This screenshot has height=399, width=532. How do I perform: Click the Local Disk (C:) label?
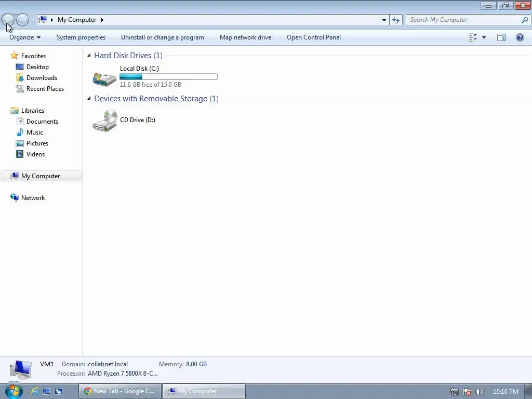point(139,68)
